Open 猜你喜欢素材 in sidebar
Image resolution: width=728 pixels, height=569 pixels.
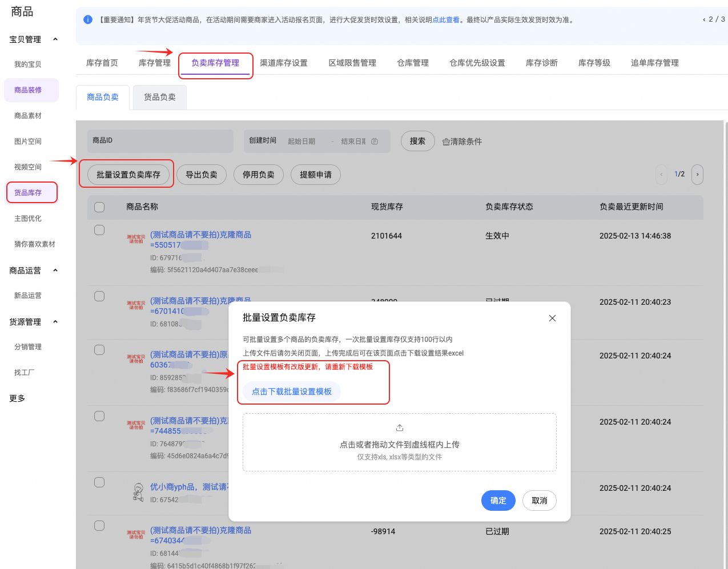point(35,244)
